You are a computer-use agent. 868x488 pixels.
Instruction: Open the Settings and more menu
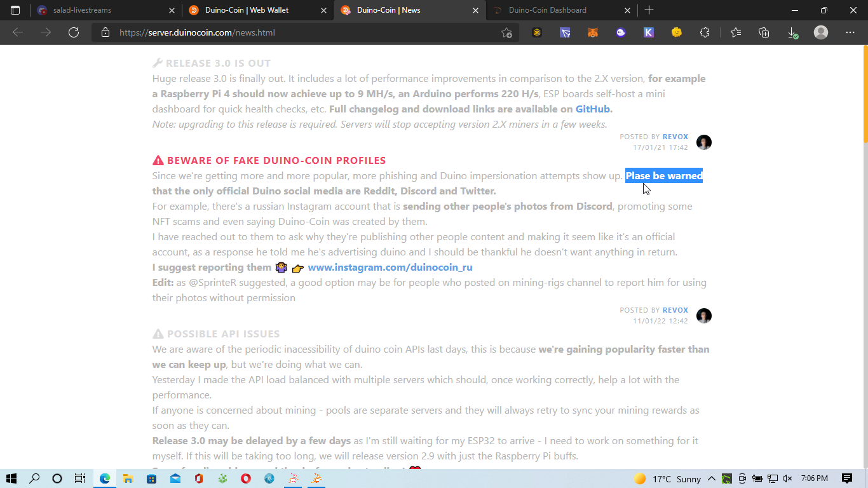tap(850, 32)
